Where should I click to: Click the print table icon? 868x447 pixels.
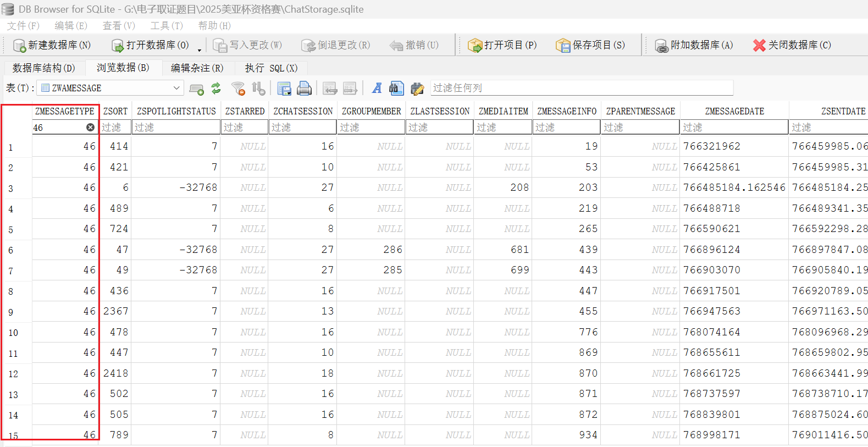[x=304, y=89]
